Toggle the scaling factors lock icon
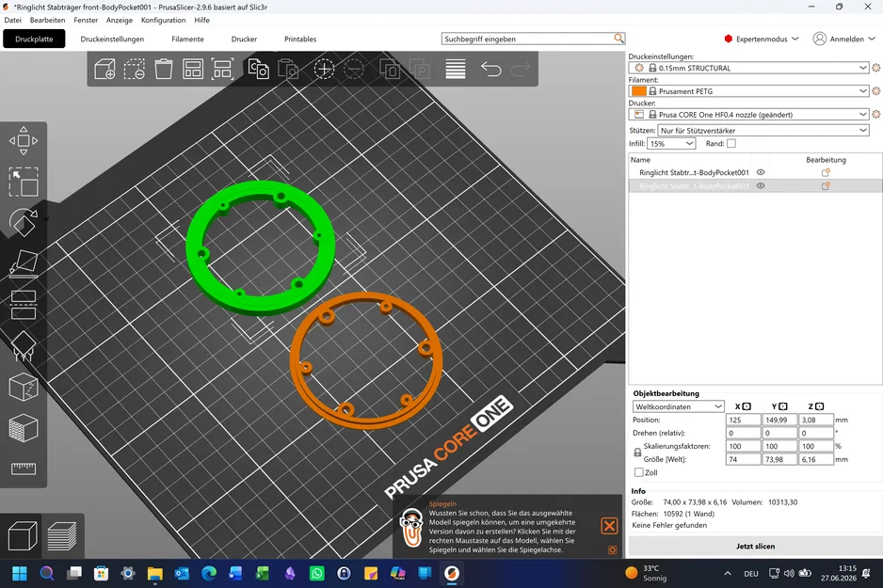Viewport: 883px width, 588px height. [x=637, y=453]
